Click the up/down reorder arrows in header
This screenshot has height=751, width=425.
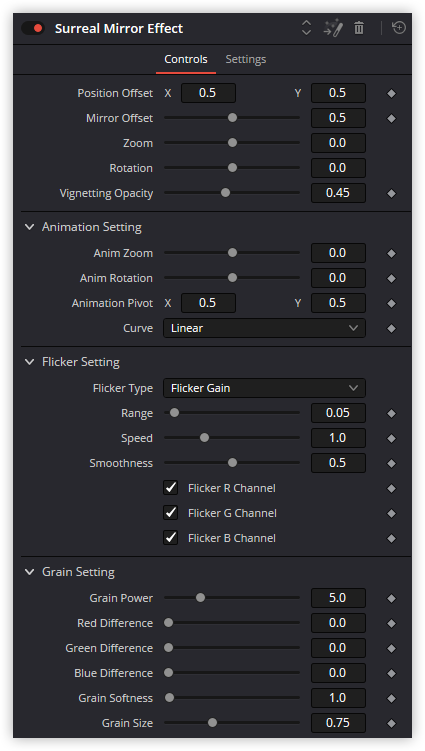pos(306,28)
